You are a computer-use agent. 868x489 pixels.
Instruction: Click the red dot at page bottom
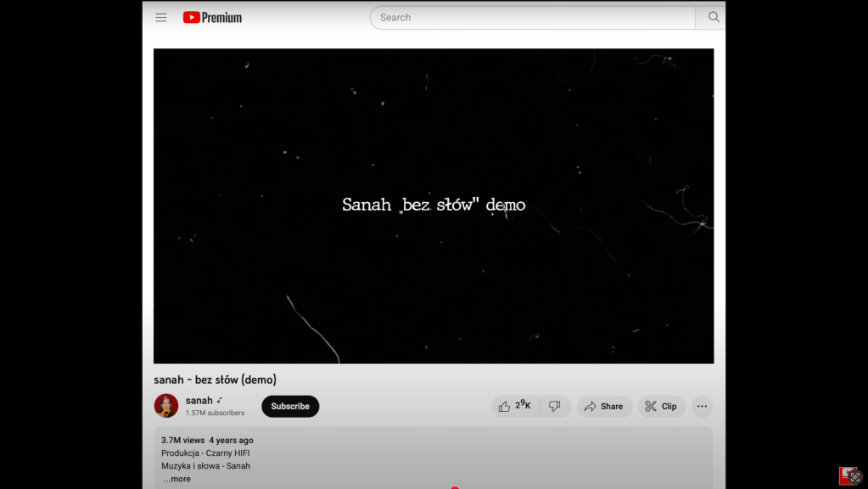[455, 487]
